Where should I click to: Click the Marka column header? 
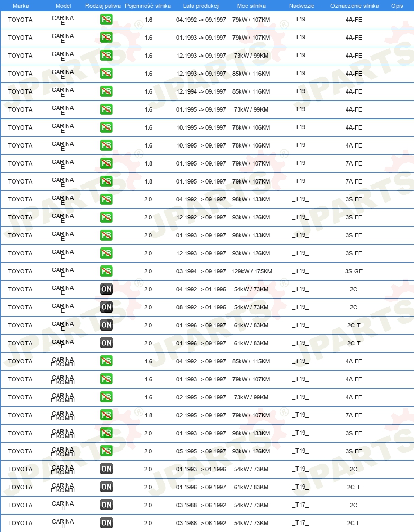pos(21,6)
